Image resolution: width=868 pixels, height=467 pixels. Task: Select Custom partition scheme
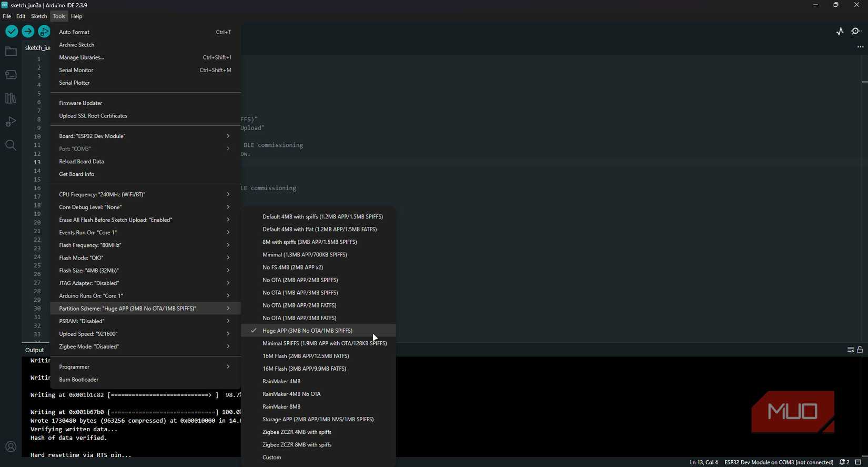tap(318, 458)
